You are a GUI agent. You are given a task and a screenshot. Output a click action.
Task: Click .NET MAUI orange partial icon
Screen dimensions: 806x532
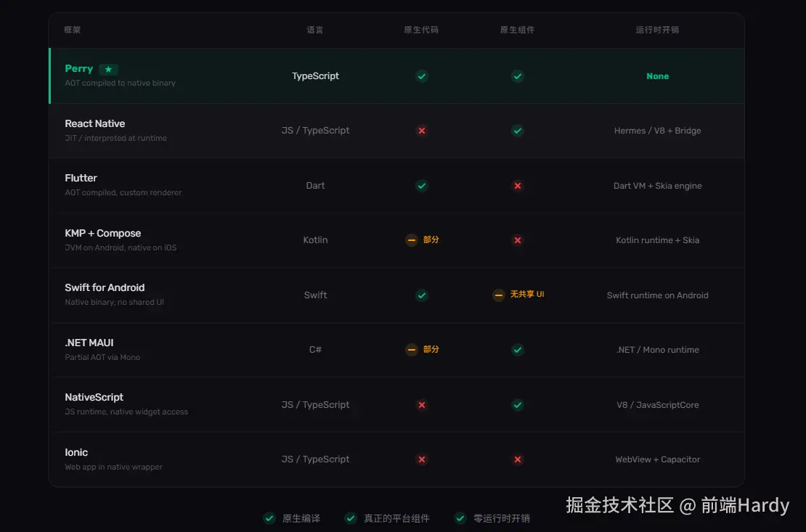click(x=411, y=350)
